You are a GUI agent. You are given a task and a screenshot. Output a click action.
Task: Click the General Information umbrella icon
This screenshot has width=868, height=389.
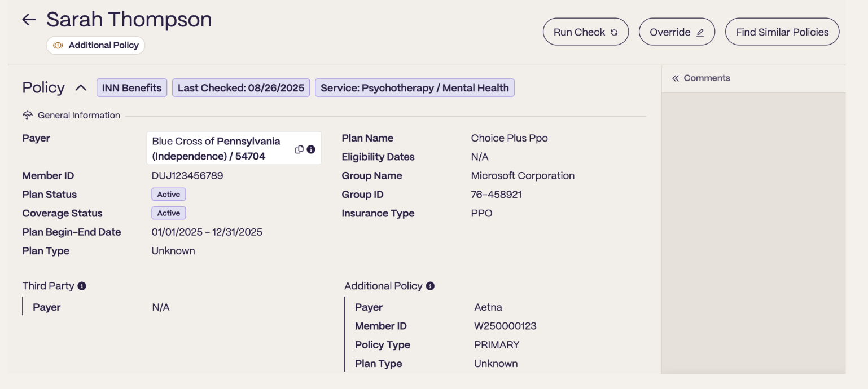28,115
